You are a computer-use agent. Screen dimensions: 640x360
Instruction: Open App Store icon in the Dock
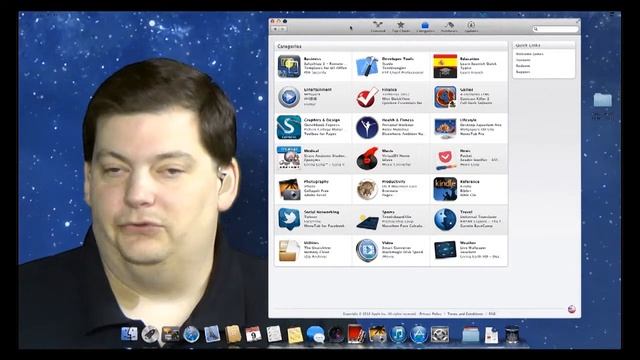click(419, 334)
